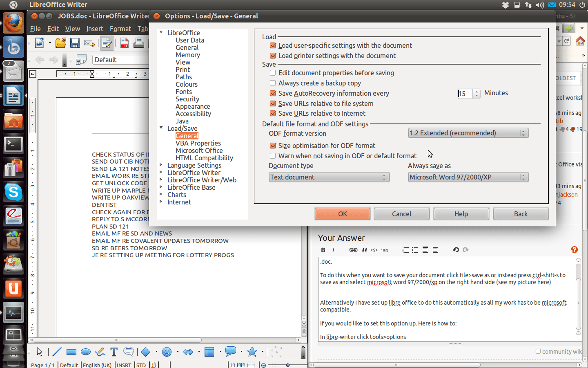Open ODF format version dropdown
The height and width of the screenshot is (368, 588).
tap(468, 133)
